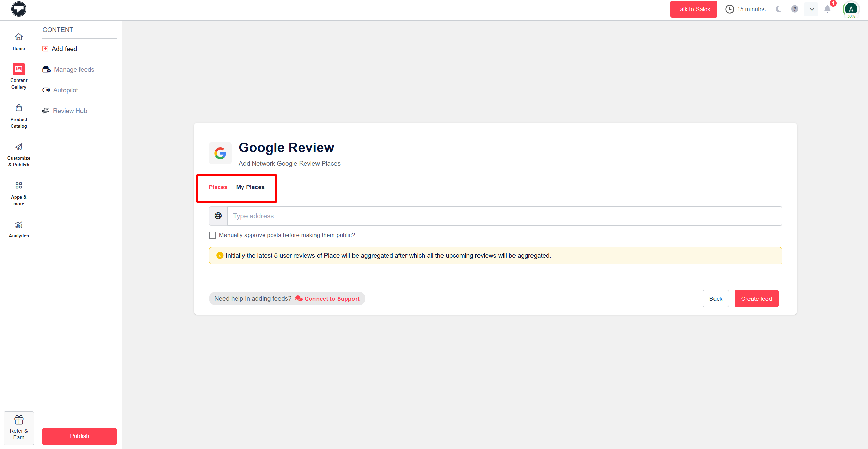Image resolution: width=868 pixels, height=449 pixels.
Task: Click the Type address input field
Action: [504, 216]
